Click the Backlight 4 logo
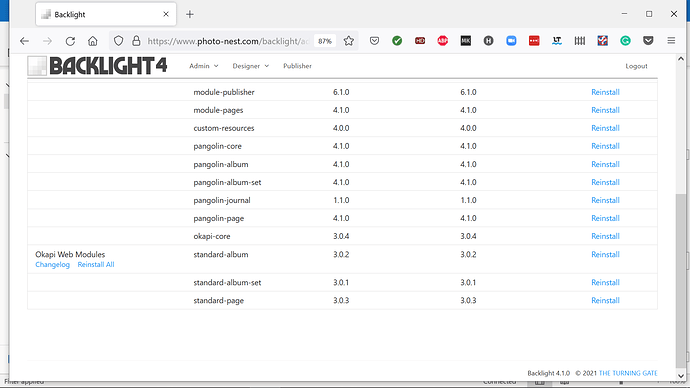Viewport: 690px width, 388px height. (x=97, y=66)
